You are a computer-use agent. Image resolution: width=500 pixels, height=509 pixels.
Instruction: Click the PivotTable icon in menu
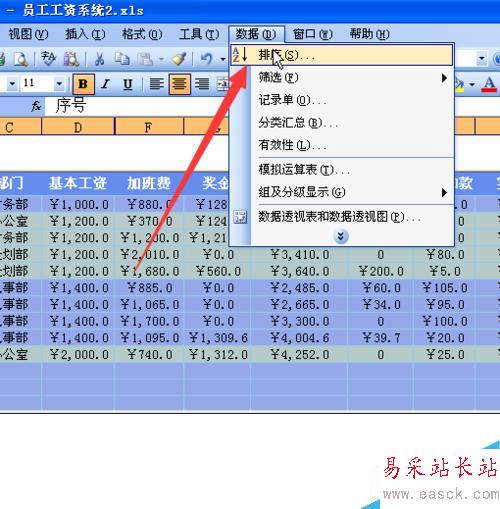point(240,217)
